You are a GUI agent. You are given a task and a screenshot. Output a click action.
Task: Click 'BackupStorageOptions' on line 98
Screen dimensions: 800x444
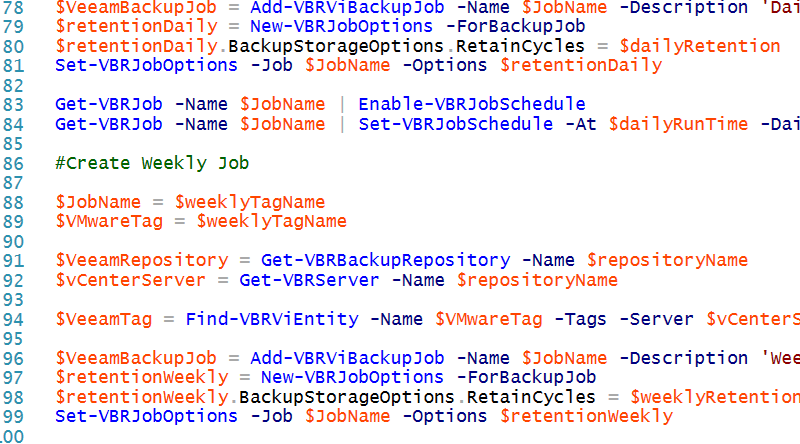(347, 397)
